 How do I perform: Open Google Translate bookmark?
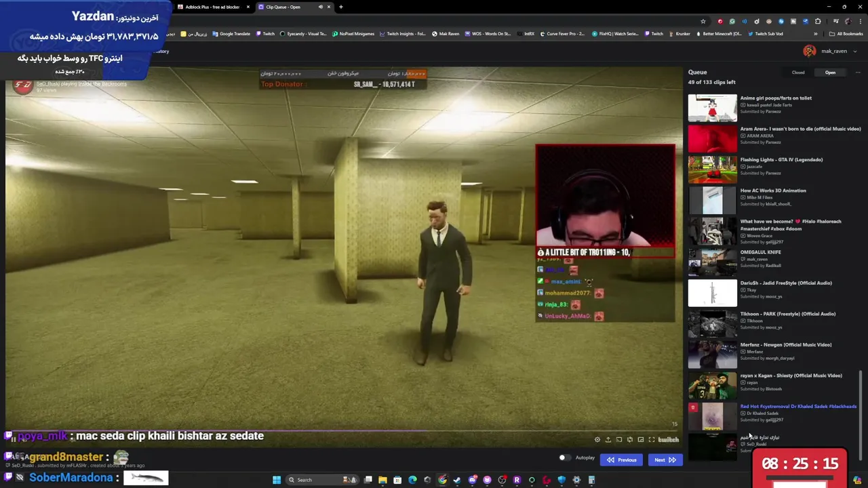230,33
